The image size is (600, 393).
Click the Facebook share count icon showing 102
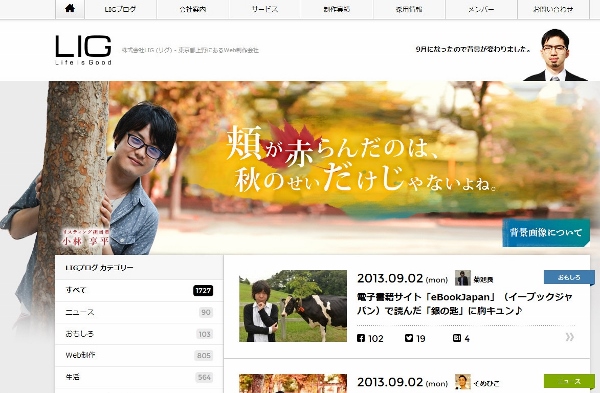tap(361, 338)
